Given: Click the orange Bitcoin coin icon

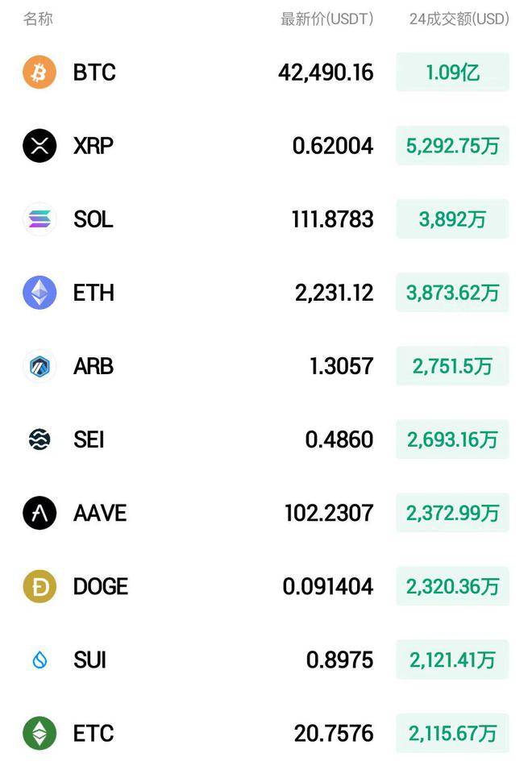Looking at the screenshot, I should 39,73.
